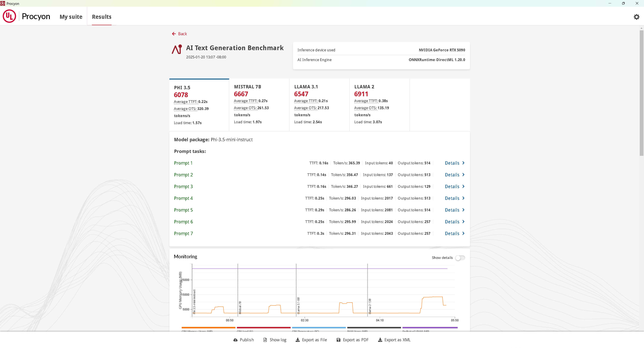The height and width of the screenshot is (348, 644).
Task: Click the PHI 3.5 score 6078
Action: point(181,95)
